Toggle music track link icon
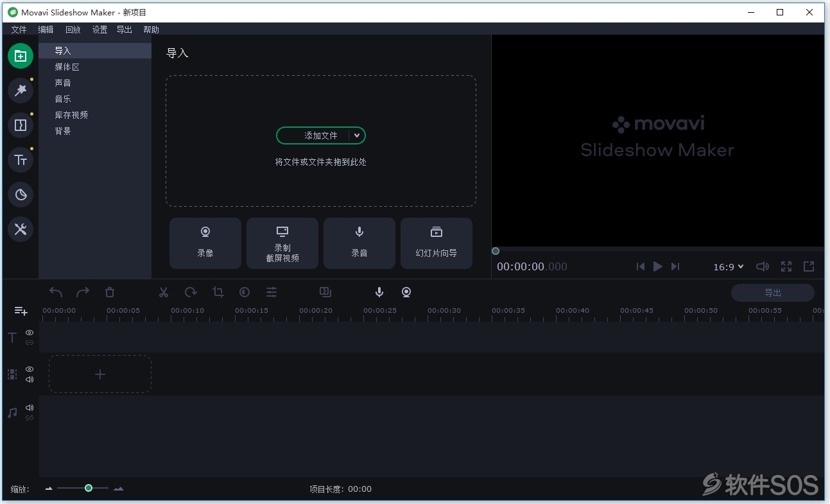This screenshot has height=504, width=830. [30, 418]
